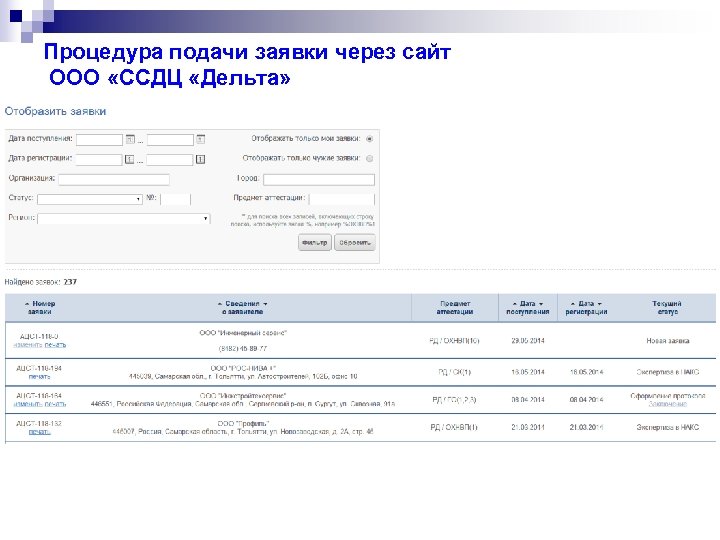Click request number 'АЦСТ-118-194'
The height and width of the screenshot is (540, 720).
pyautogui.click(x=39, y=368)
